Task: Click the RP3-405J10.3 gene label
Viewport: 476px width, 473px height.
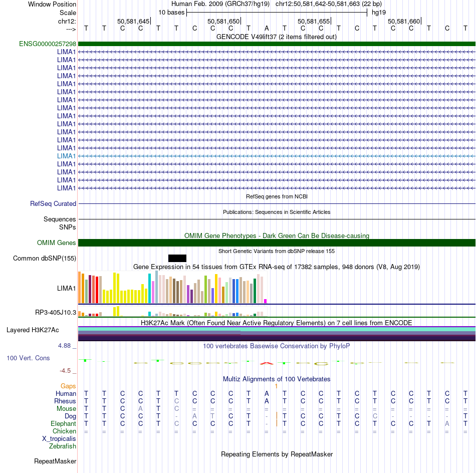Action: tap(56, 312)
